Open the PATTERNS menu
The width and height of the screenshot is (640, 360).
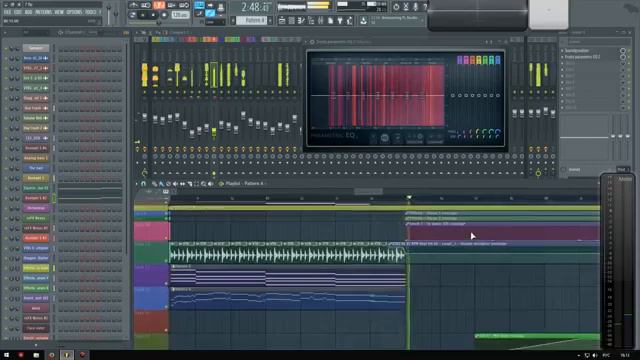coord(43,12)
